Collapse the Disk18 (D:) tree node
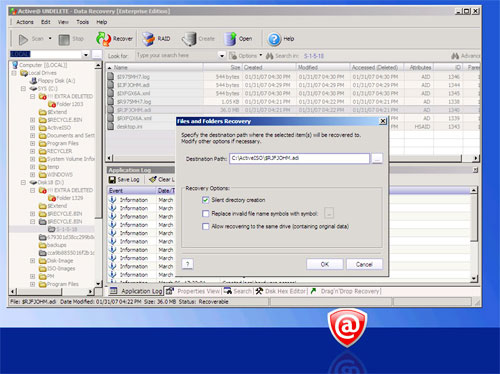Viewport: 500px width, 374px height. coord(23,182)
